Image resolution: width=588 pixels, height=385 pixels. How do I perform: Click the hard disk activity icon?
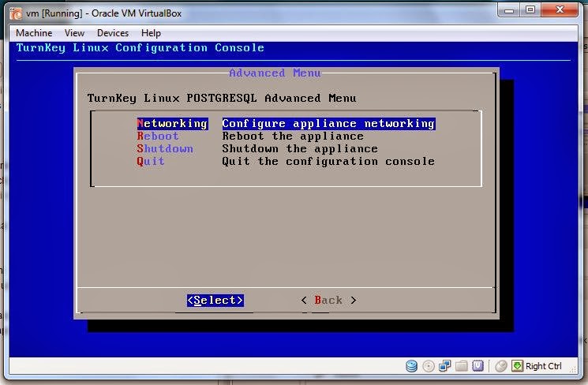tap(411, 366)
